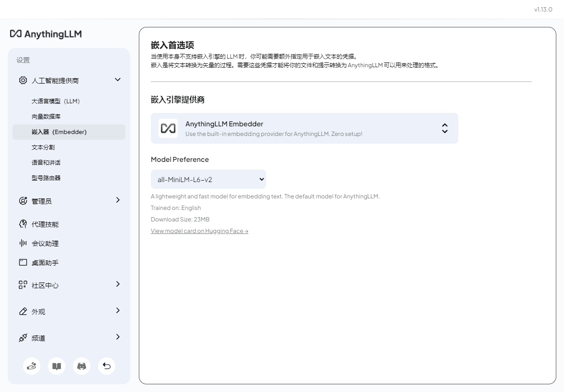
Task: Open 型号路由器 settings
Action: click(46, 178)
